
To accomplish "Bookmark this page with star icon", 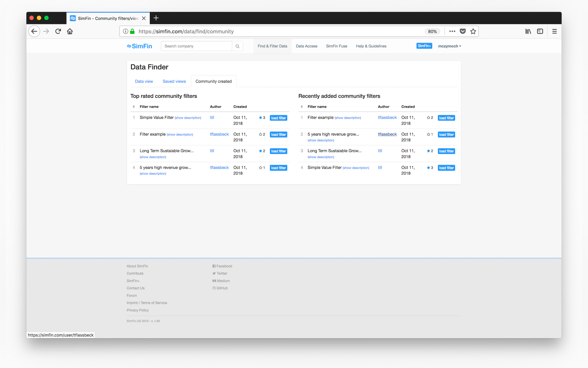I will pos(473,31).
